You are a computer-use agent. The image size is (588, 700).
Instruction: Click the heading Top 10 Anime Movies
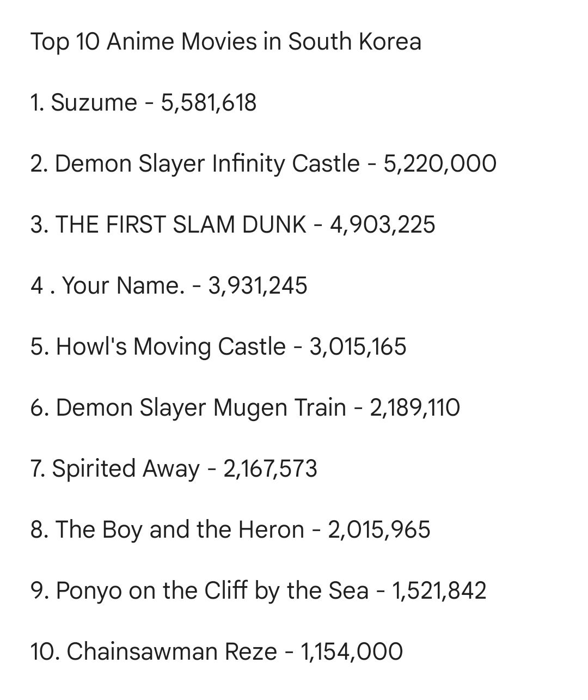[226, 42]
